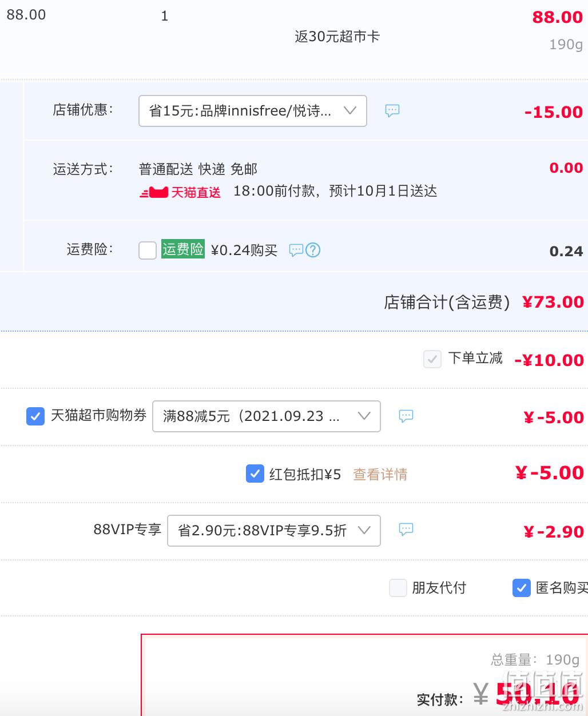Open the shipping insurance chat bubble icon
The height and width of the screenshot is (716, 588).
coord(296,250)
